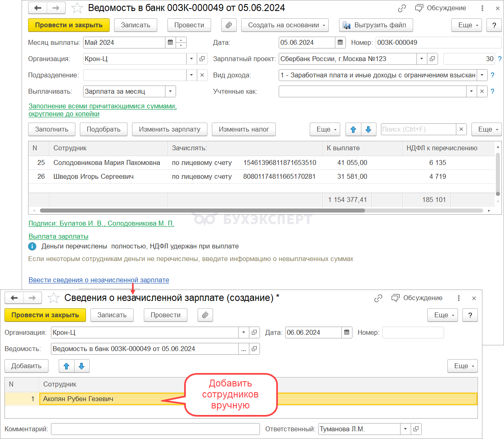Move row down in employee table
504x439 pixels.
coord(368,130)
